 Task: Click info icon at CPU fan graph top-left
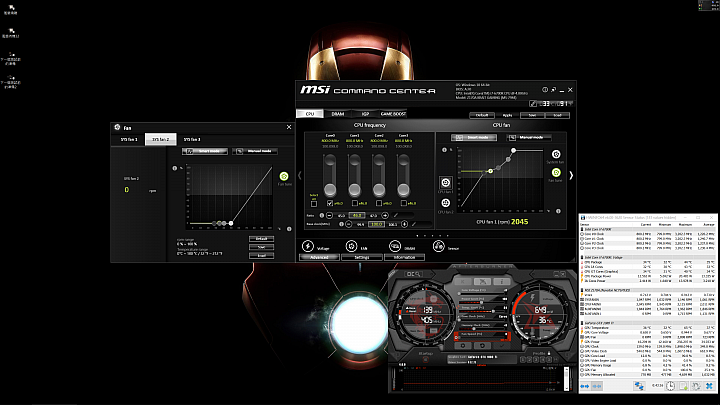[444, 150]
